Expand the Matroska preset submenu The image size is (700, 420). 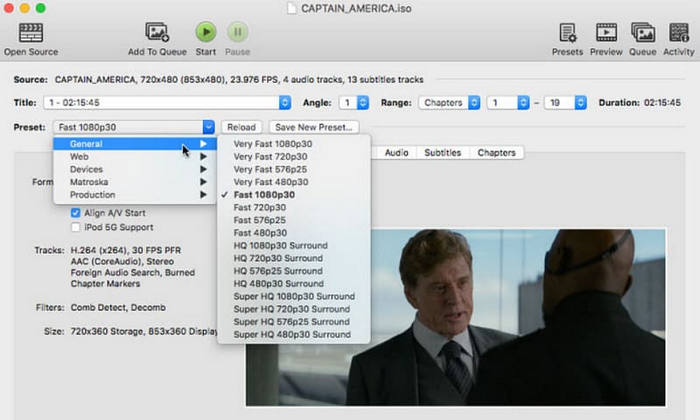point(135,182)
